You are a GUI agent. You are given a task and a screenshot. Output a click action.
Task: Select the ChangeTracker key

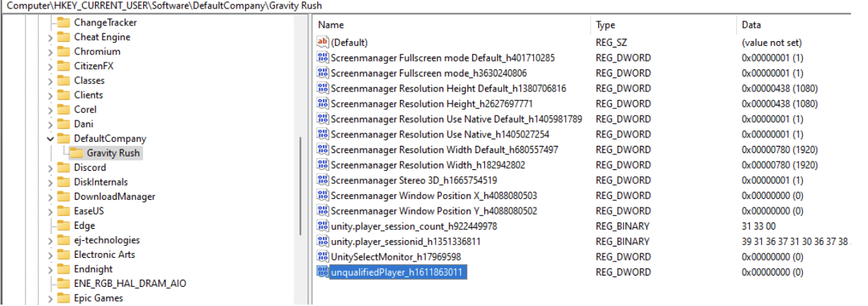tap(105, 23)
